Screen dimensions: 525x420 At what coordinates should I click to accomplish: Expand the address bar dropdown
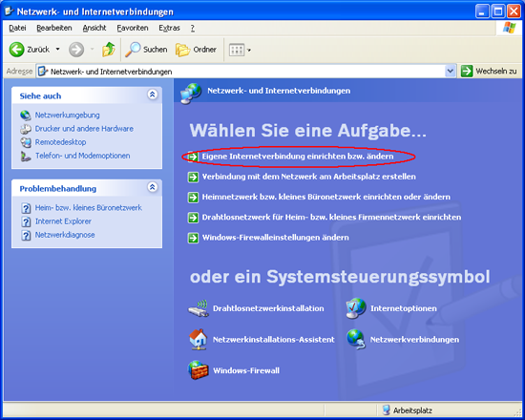coord(451,71)
